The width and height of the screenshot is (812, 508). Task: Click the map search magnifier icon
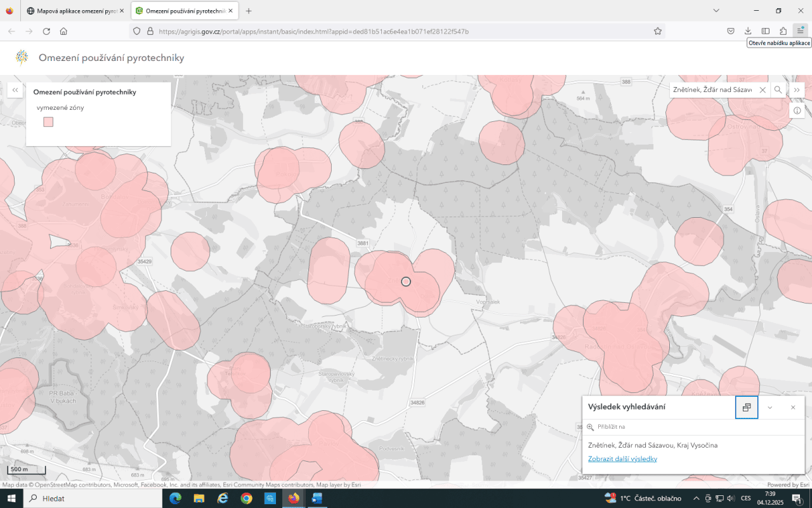point(778,90)
